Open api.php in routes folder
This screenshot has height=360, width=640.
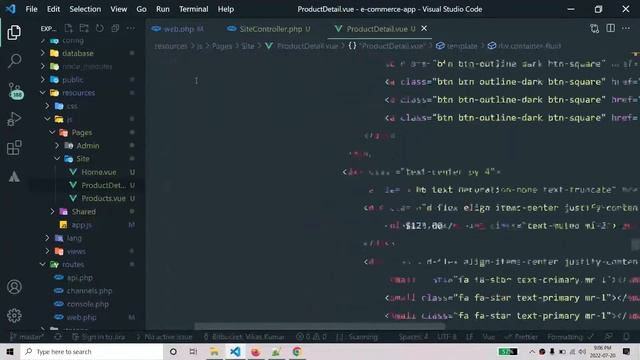(x=80, y=278)
